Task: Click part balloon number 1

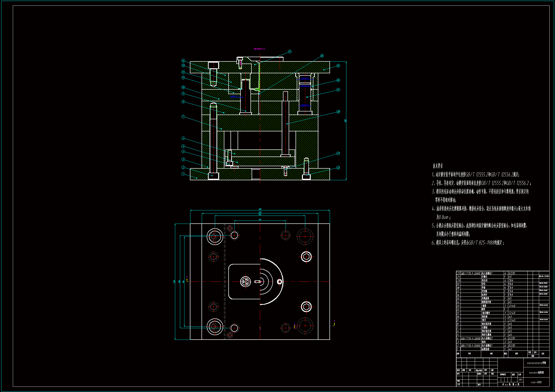Action: coord(183,174)
